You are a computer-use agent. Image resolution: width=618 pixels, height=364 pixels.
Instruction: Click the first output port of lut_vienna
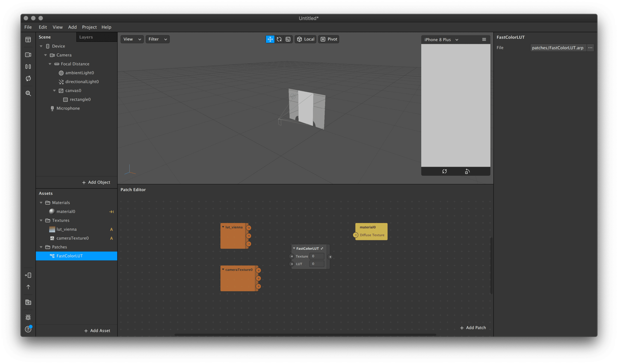(x=249, y=228)
